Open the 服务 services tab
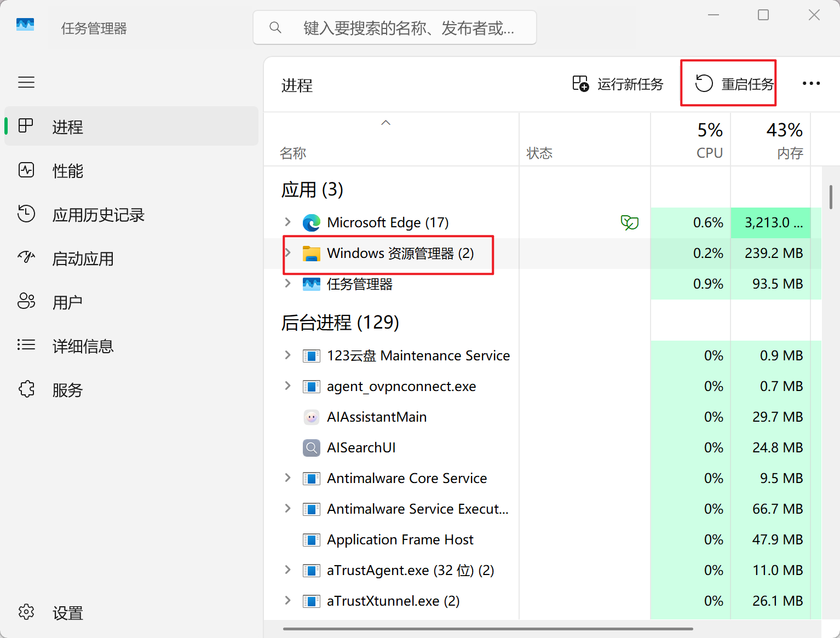The image size is (840, 638). point(131,389)
